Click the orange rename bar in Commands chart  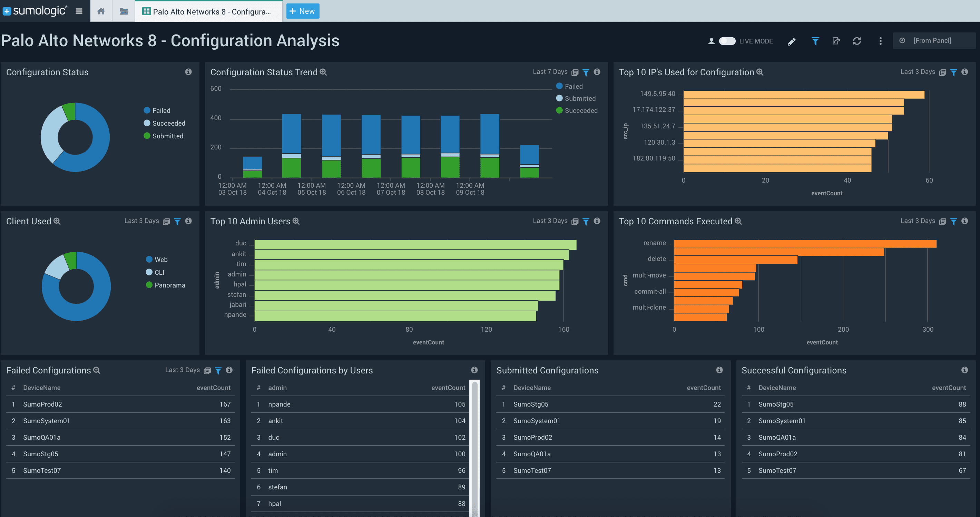click(805, 243)
